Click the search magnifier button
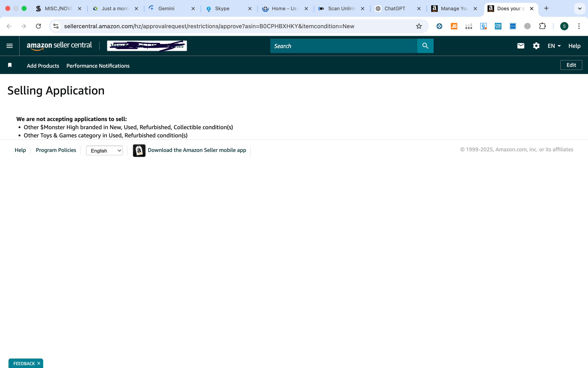The width and height of the screenshot is (588, 368). tap(425, 46)
